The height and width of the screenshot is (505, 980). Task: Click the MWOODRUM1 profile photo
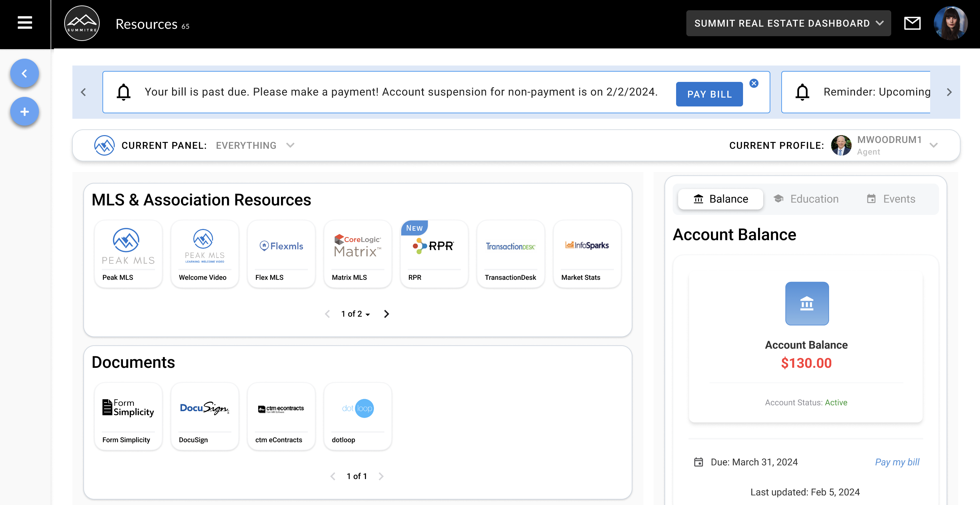pos(841,145)
